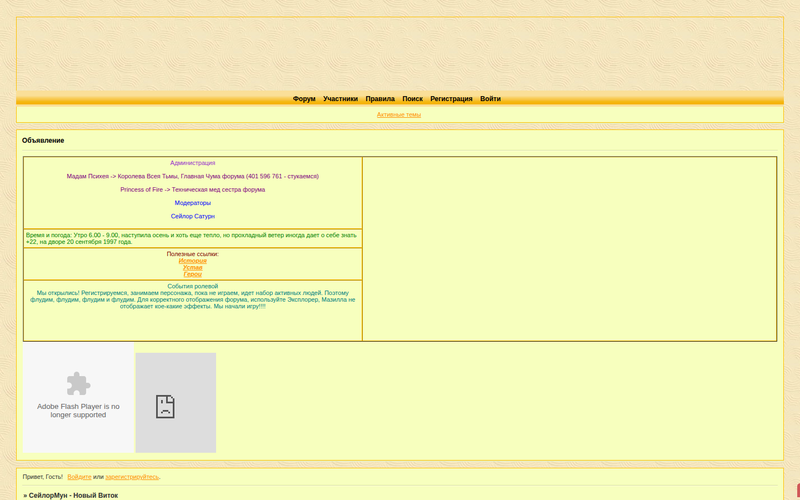The image size is (800, 500).
Task: Follow the История useful link
Action: [x=192, y=261]
